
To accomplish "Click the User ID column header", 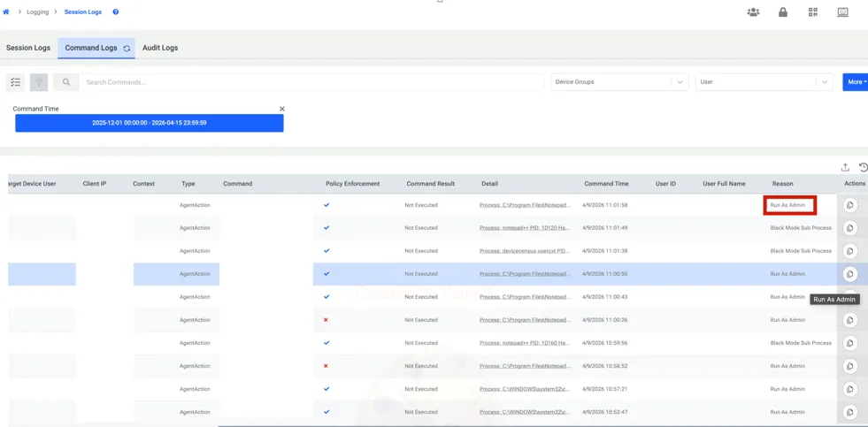I will coord(665,184).
